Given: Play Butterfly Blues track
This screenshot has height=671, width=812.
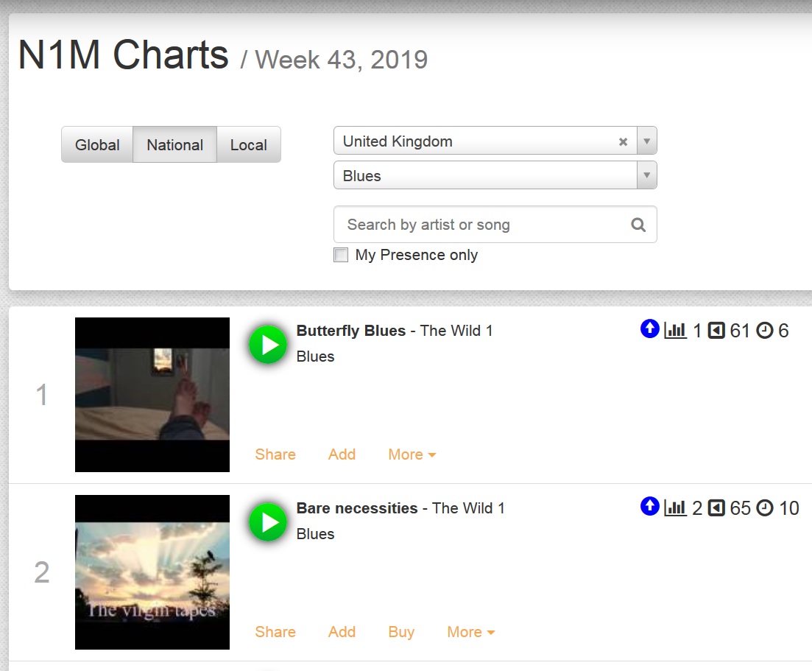Looking at the screenshot, I should [x=268, y=345].
